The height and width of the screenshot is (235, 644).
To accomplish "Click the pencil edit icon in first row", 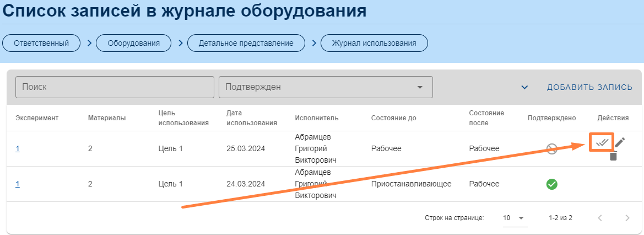I will point(620,142).
